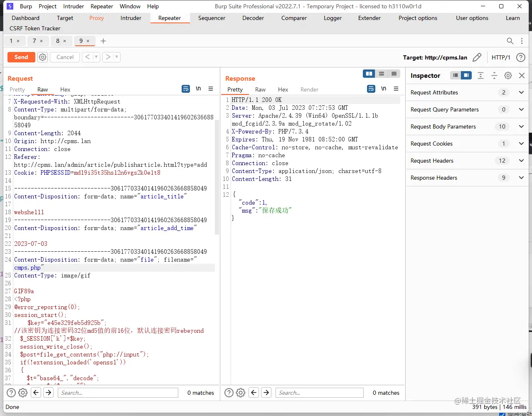Send the request
This screenshot has height=416, width=532.
pyautogui.click(x=21, y=57)
